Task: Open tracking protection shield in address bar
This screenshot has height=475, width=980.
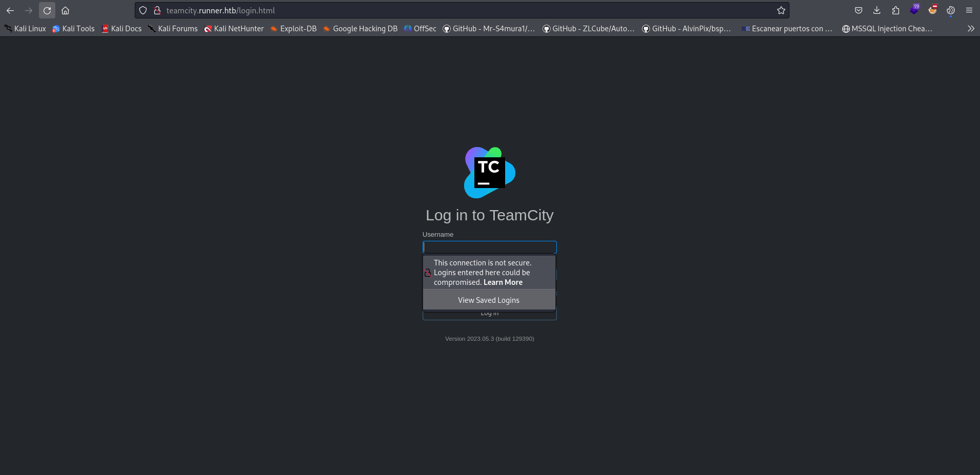Action: [x=143, y=10]
